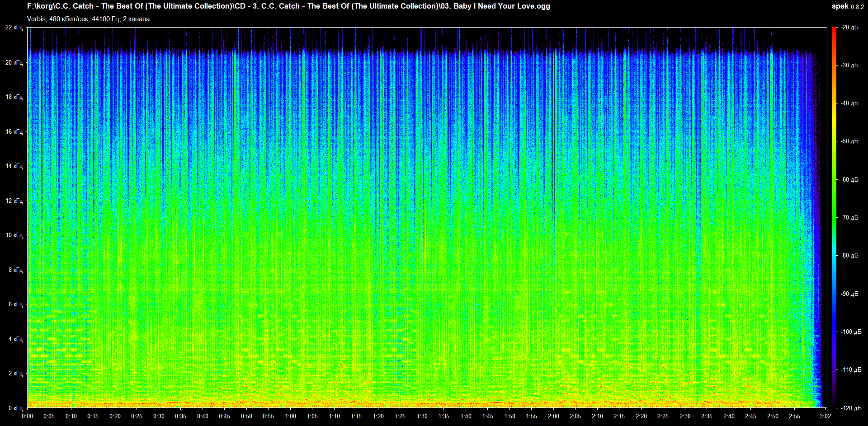Click the 4 кГц frequency axis label
868x426 pixels.
[15, 339]
